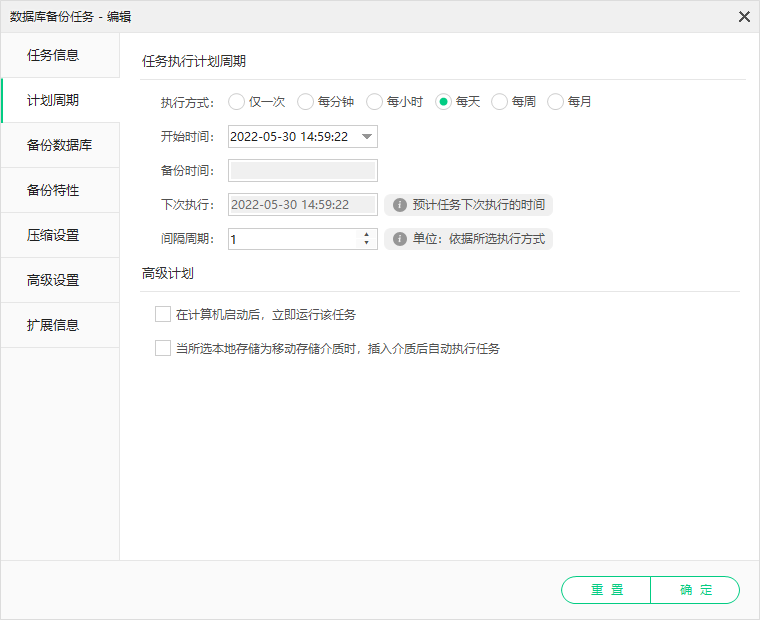Go to the 高级设置 tab
Image resolution: width=760 pixels, height=620 pixels.
point(60,280)
